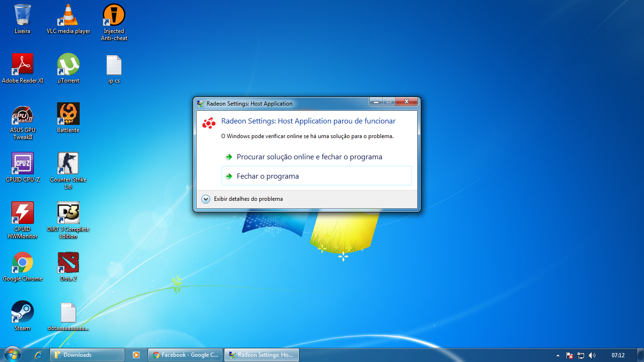Open Action Center flag tray icon
644x362 pixels.
(570, 355)
